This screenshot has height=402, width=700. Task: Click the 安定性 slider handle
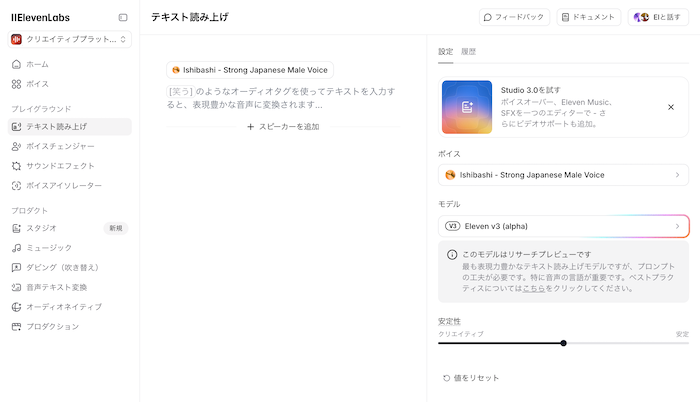(x=564, y=343)
